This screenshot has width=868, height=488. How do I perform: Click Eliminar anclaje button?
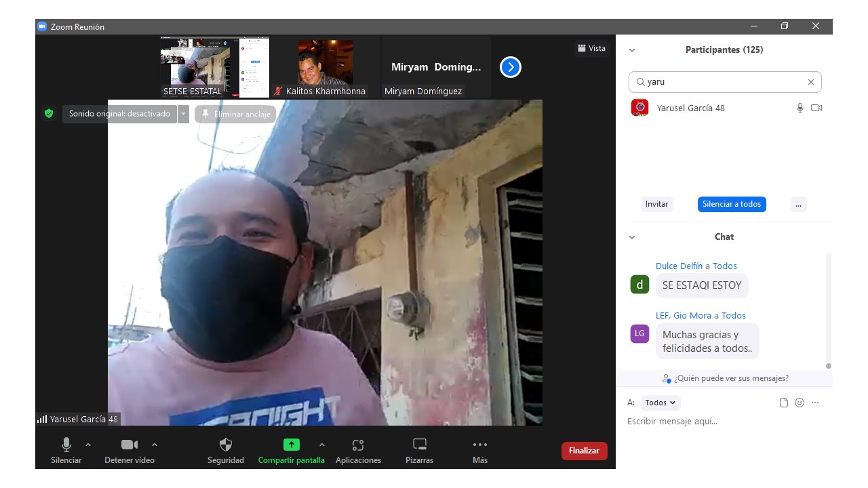235,114
